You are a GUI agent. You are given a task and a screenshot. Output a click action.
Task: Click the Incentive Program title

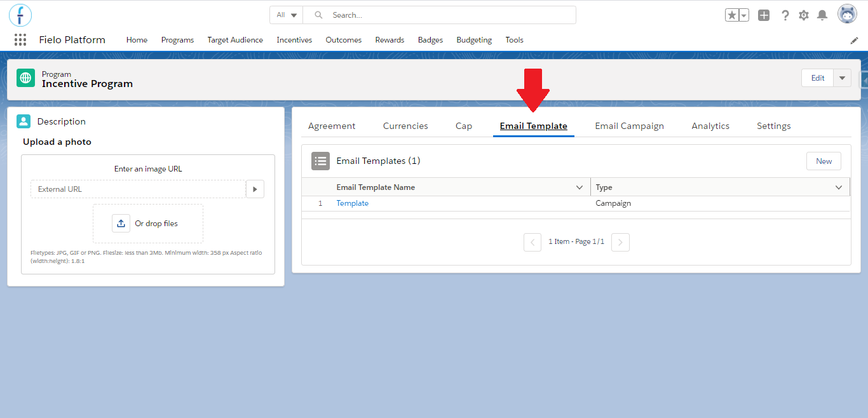tap(87, 84)
